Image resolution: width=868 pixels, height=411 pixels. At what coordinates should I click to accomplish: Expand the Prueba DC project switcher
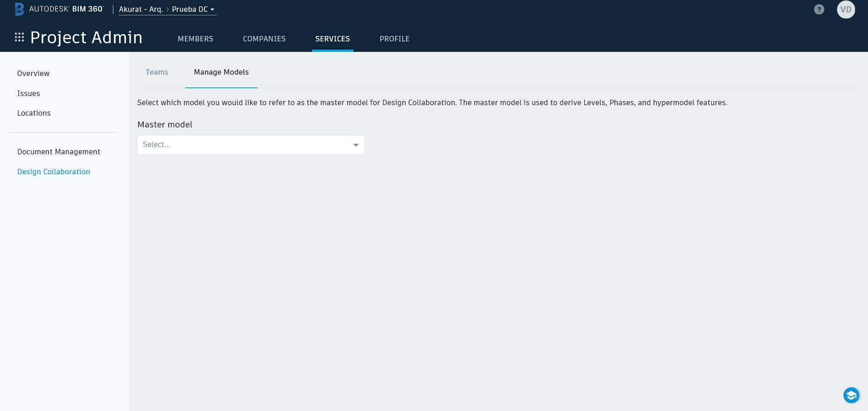click(x=193, y=9)
